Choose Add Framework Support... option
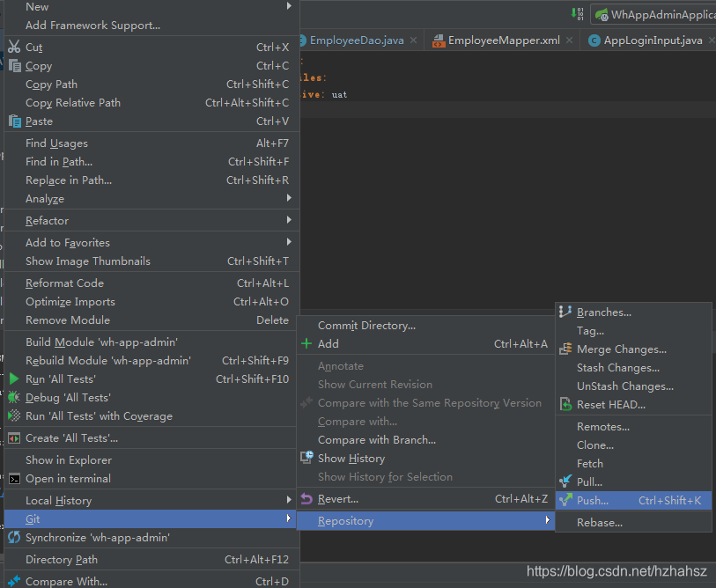Viewport: 716px width, 588px height. (151, 26)
